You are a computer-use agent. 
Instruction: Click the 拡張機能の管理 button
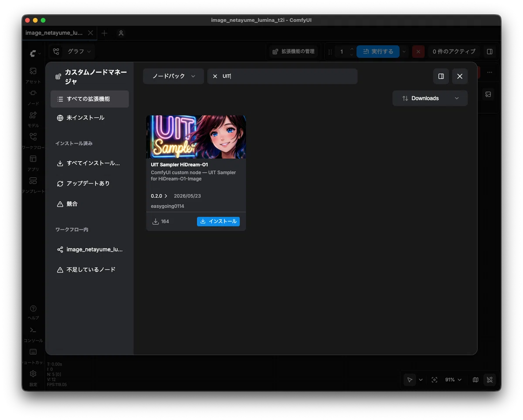point(293,51)
